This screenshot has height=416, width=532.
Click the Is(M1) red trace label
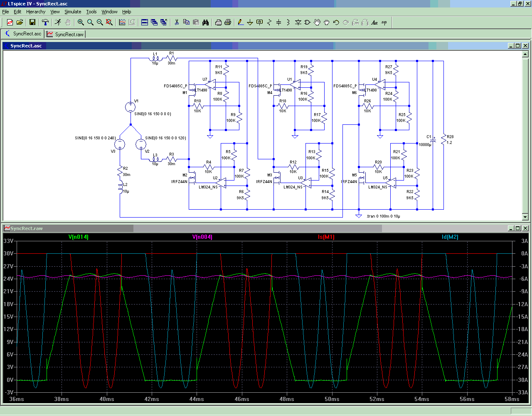click(x=326, y=237)
